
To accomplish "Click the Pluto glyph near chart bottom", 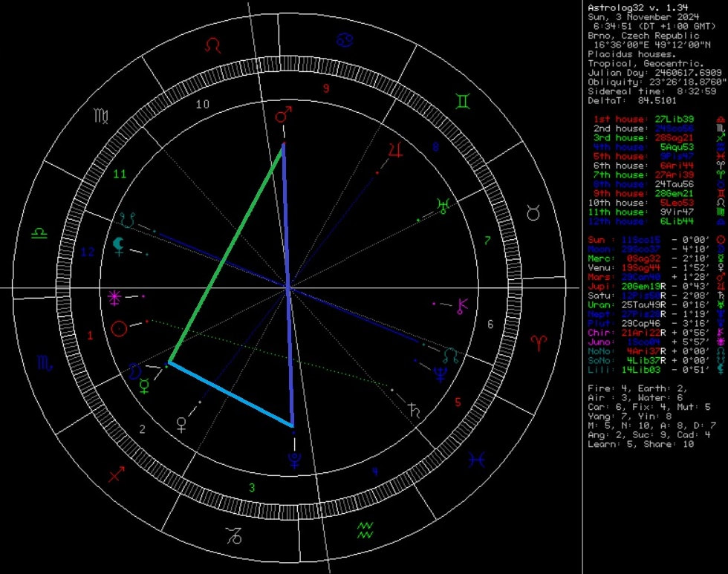I will [x=295, y=459].
